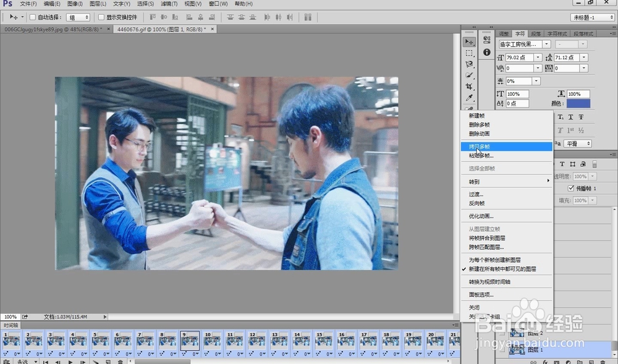The height and width of the screenshot is (364, 618).
Task: Click align horizontal centers icon
Action: (x=201, y=17)
